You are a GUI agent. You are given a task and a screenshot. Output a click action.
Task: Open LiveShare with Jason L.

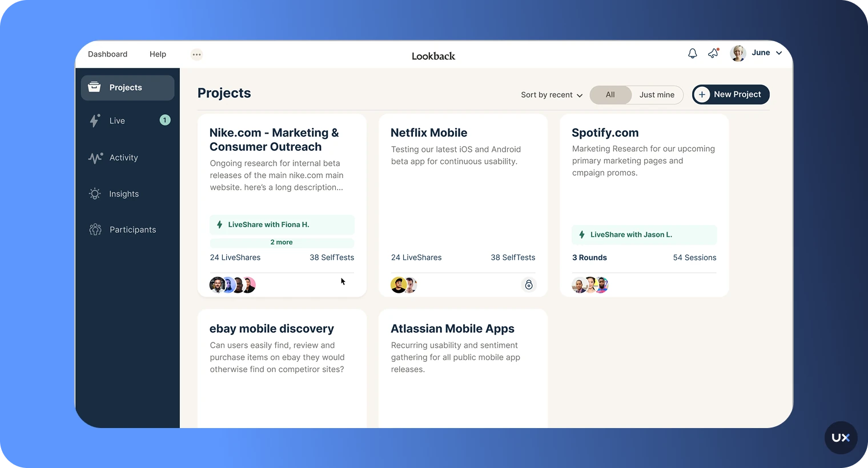pos(644,235)
